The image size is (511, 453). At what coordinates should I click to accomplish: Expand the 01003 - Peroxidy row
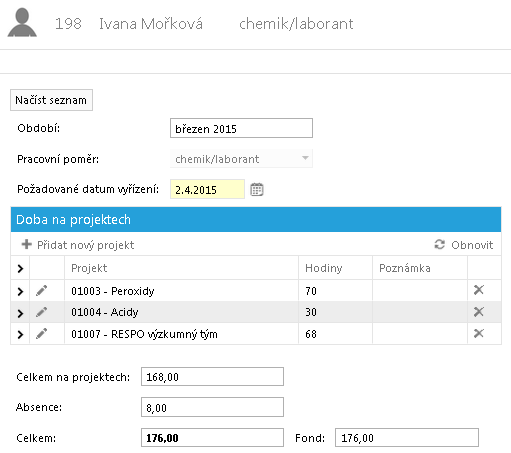click(20, 291)
